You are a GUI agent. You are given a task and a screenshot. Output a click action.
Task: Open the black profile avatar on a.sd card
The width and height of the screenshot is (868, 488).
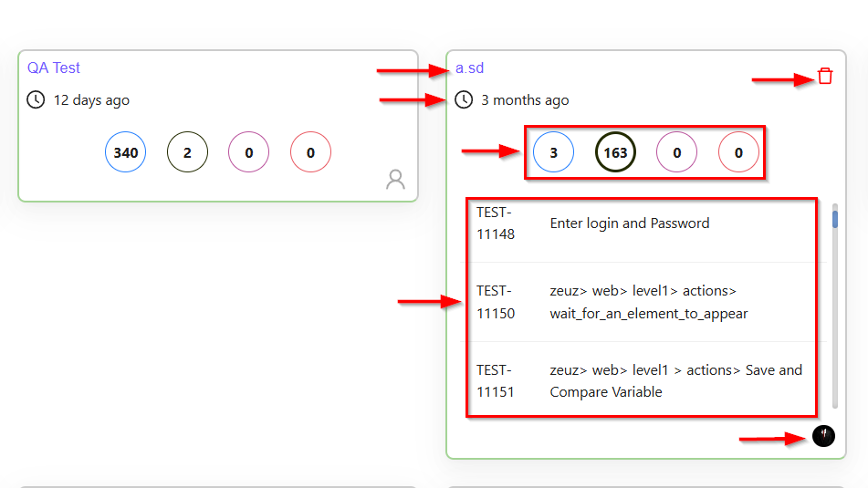click(x=823, y=436)
